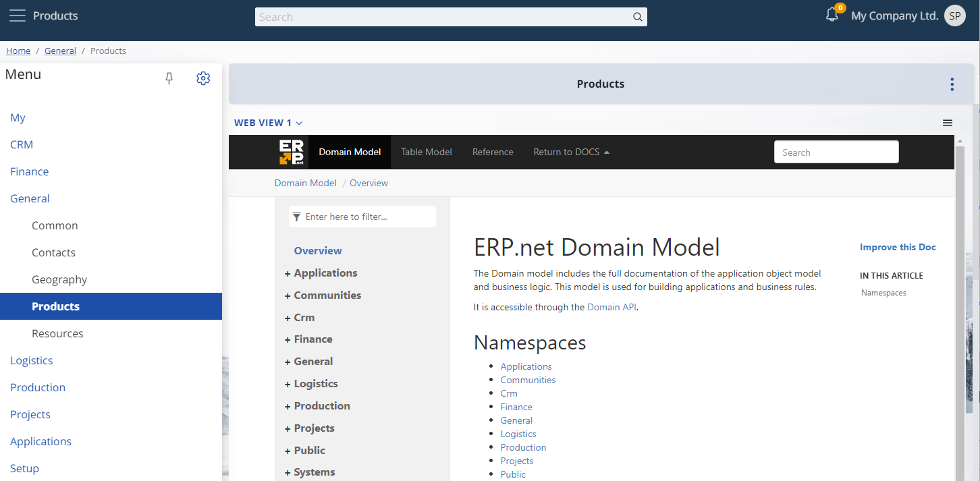Focus docs Search field
Screen dimensions: 980x481
point(836,152)
